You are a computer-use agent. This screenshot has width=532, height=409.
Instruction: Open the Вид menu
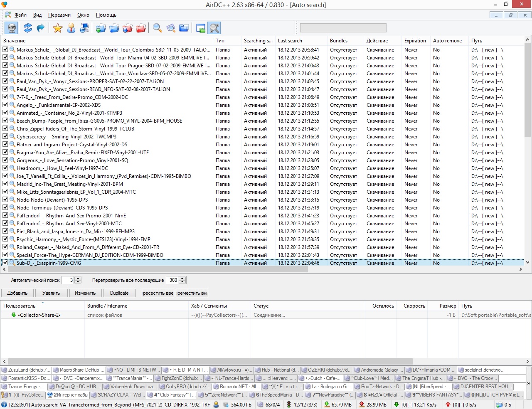pos(37,15)
